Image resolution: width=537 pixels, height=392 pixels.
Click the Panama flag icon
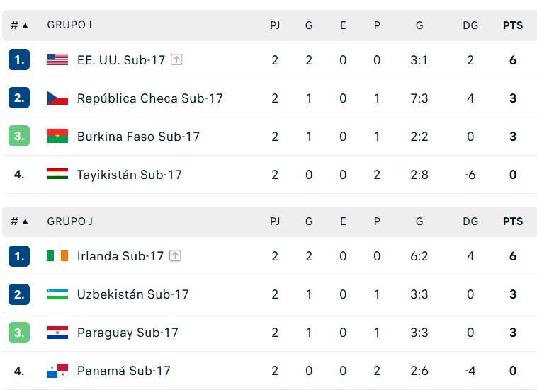pyautogui.click(x=57, y=371)
